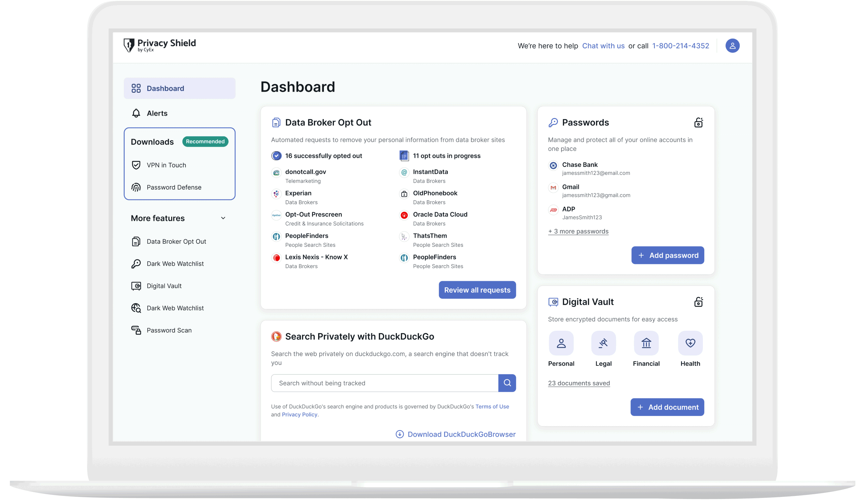The width and height of the screenshot is (868, 503).
Task: Click the successfully opted out checkmark icon
Action: coord(276,156)
